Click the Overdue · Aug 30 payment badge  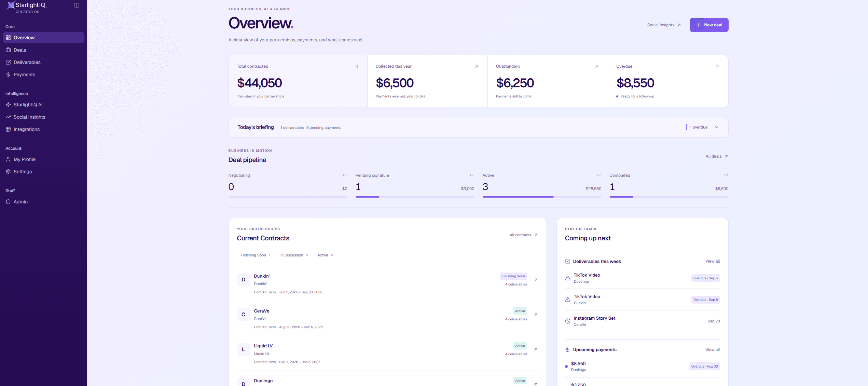click(x=704, y=366)
